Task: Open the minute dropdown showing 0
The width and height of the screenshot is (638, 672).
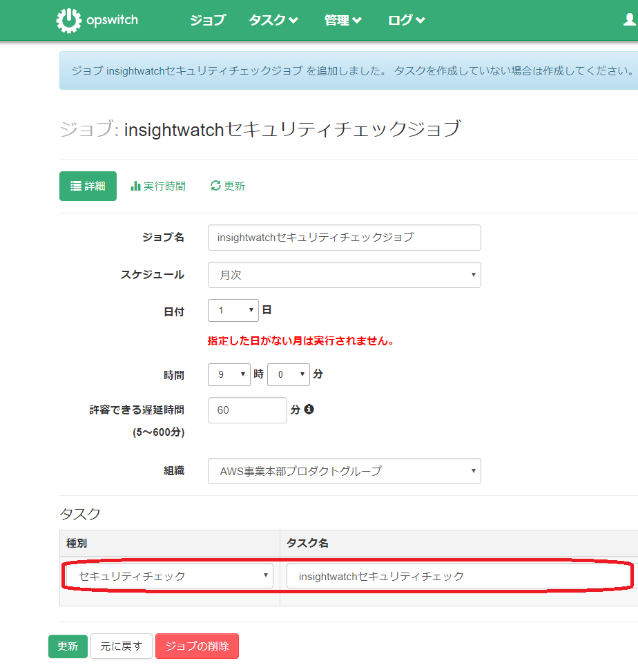Action: point(288,374)
